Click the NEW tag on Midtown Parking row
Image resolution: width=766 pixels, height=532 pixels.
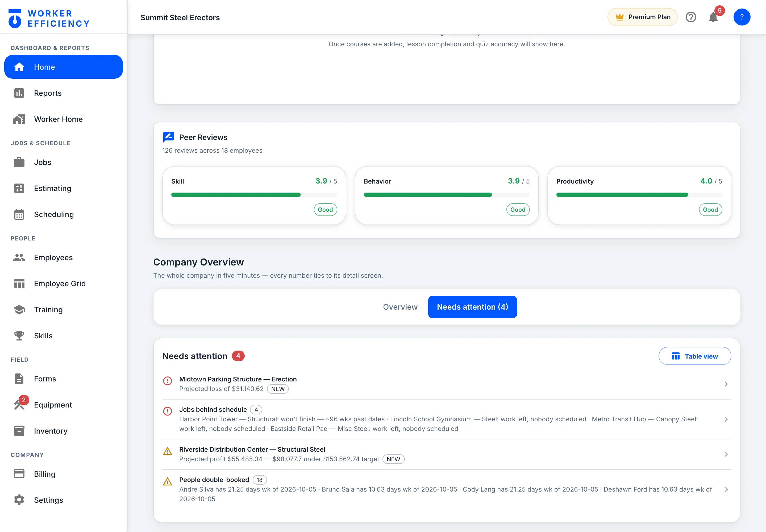(278, 389)
